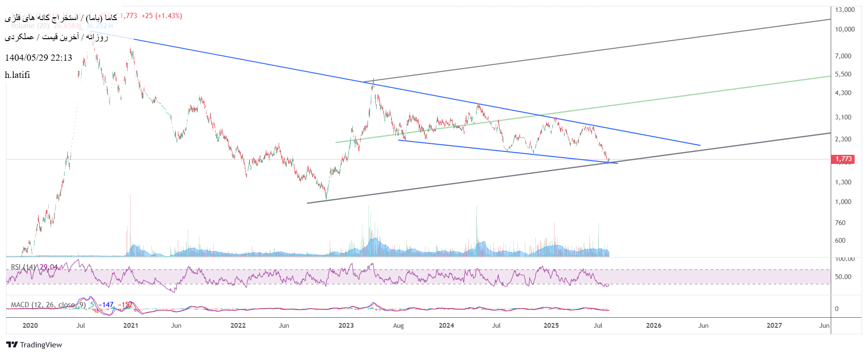Click the 5,500 price axis label

click(x=843, y=74)
